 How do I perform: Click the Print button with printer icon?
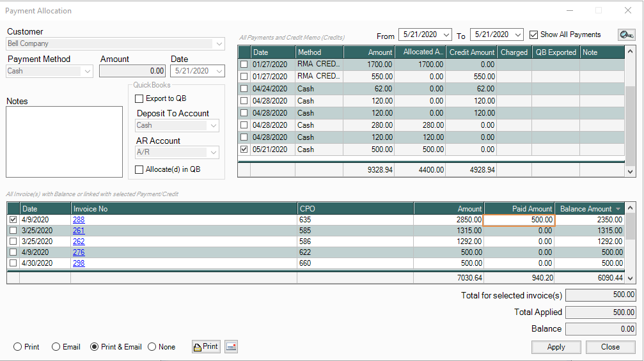pos(205,347)
